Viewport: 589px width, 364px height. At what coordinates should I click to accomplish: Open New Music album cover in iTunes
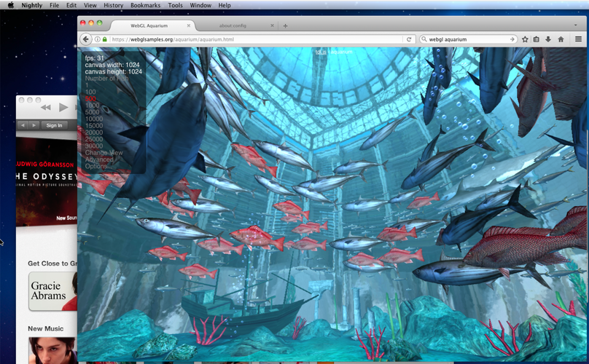click(52, 350)
